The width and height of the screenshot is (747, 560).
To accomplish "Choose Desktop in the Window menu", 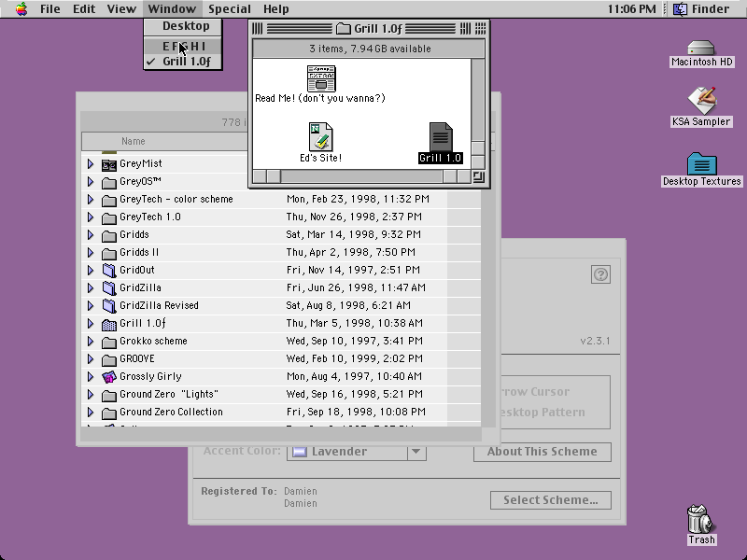I will tap(183, 26).
